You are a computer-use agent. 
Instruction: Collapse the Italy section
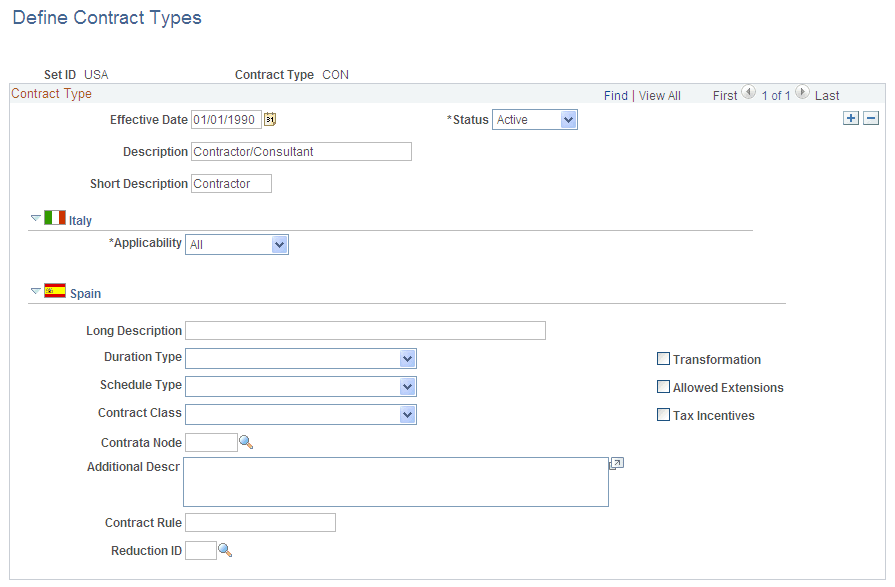(35, 218)
